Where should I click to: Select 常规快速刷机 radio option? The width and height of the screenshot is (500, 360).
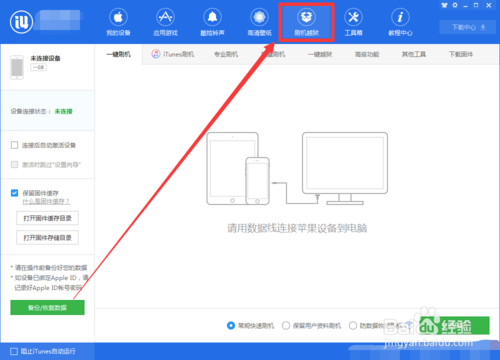click(231, 325)
